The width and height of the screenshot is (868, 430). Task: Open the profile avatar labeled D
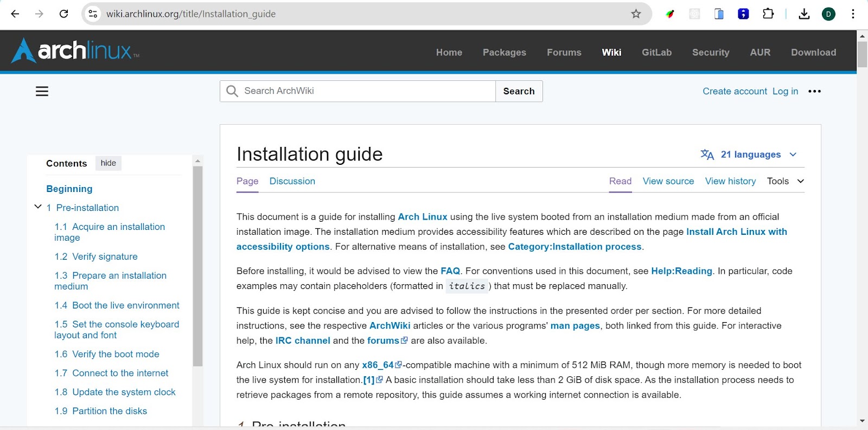828,14
